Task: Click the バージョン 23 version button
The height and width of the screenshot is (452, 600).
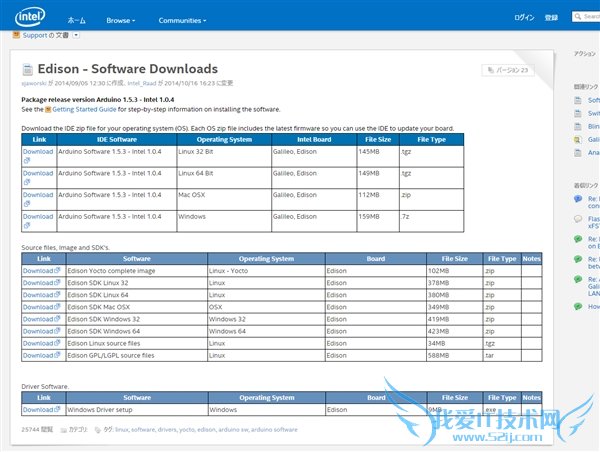Action: click(x=511, y=70)
